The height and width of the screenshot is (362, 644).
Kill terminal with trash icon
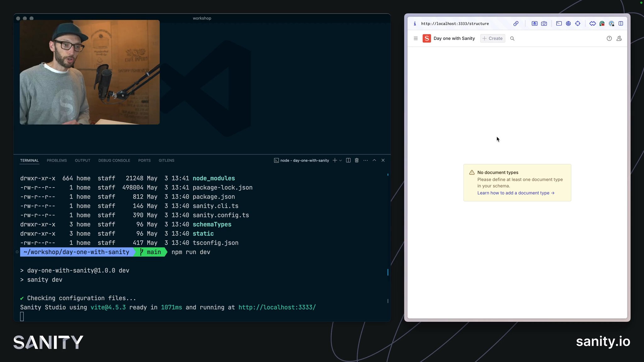point(357,160)
